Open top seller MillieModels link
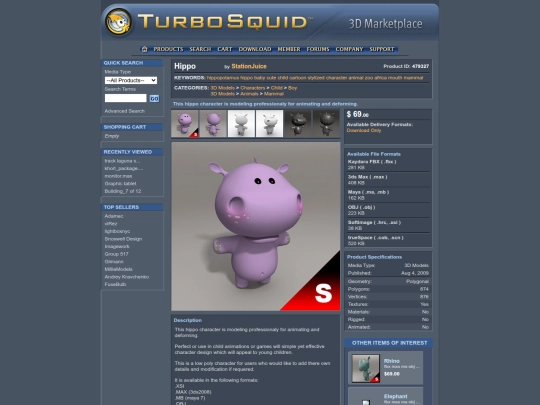540x405 pixels. click(x=118, y=269)
